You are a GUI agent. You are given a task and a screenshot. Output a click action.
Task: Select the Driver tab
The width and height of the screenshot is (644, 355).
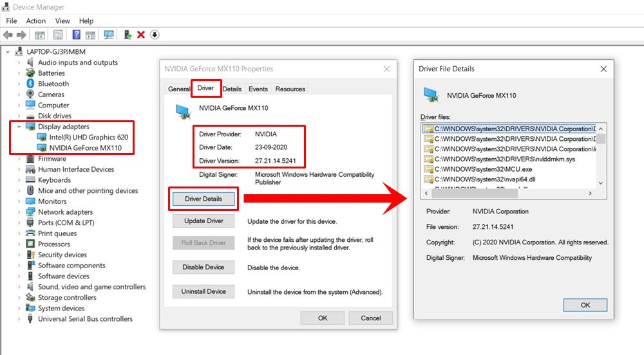click(205, 88)
